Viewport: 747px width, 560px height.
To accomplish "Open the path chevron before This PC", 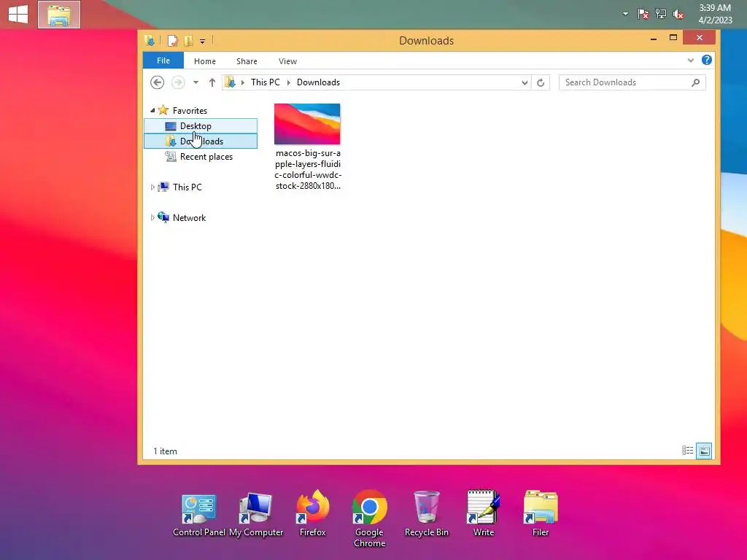I will coord(242,82).
